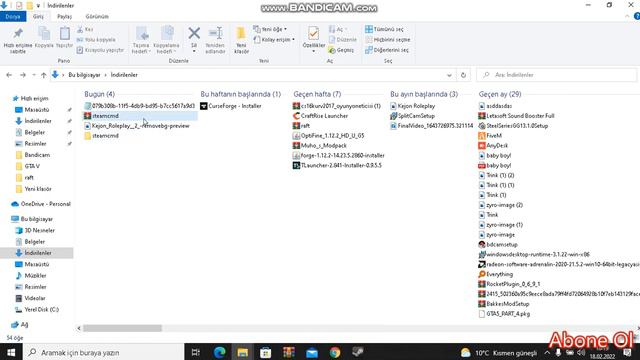The image size is (640, 360).
Task: Switch to the Giriş ribbon tab
Action: [38, 16]
